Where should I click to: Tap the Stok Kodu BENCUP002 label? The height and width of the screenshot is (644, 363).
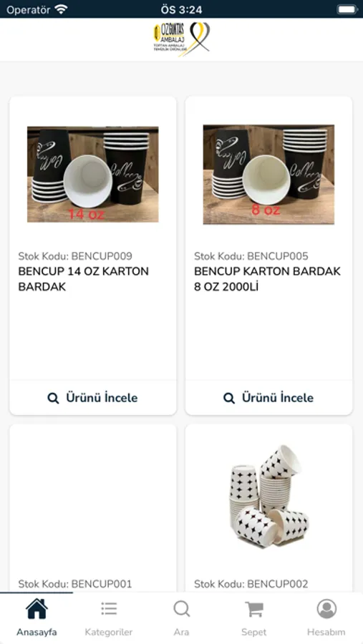coord(251,584)
